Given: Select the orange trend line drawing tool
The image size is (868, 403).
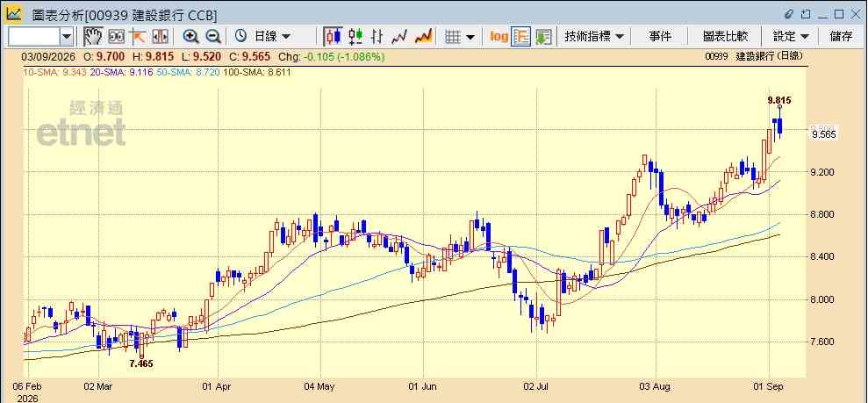Looking at the screenshot, I should [x=137, y=37].
